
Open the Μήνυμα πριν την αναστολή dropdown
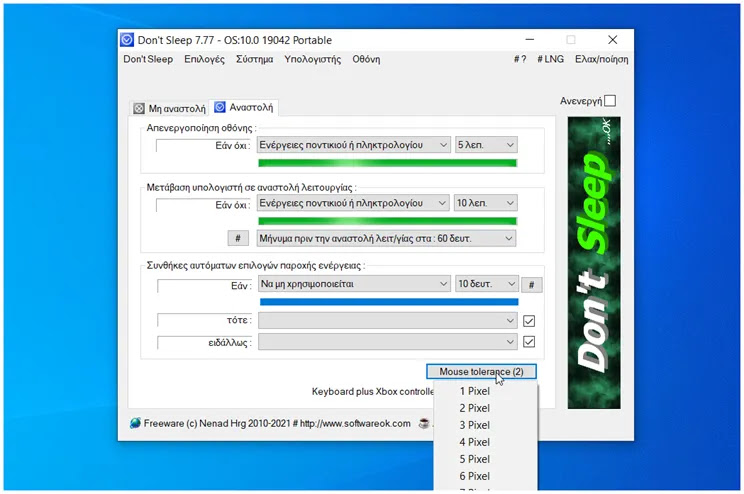pos(386,238)
